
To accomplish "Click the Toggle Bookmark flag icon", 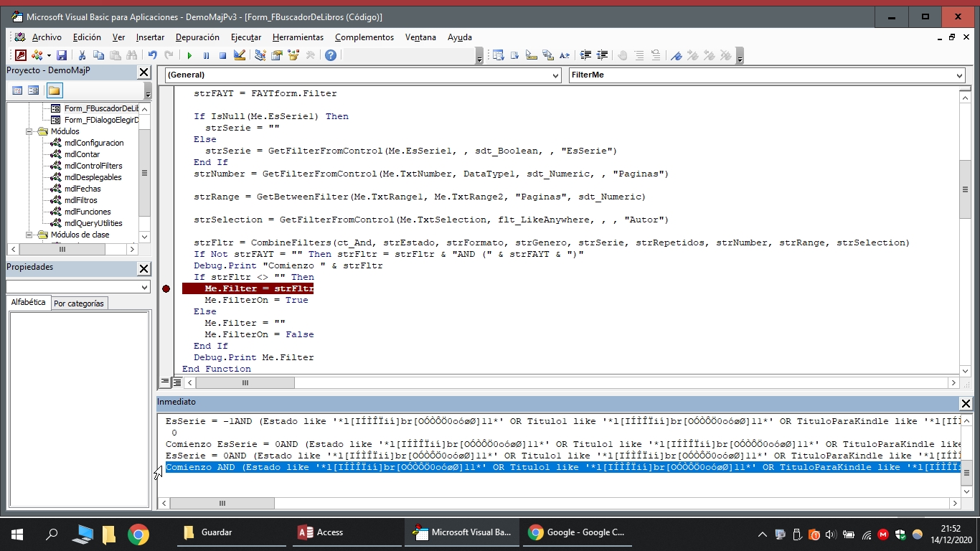I will coord(676,55).
